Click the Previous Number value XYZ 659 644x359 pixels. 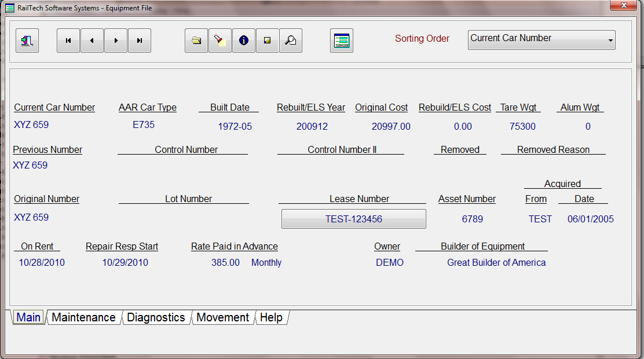point(30,166)
